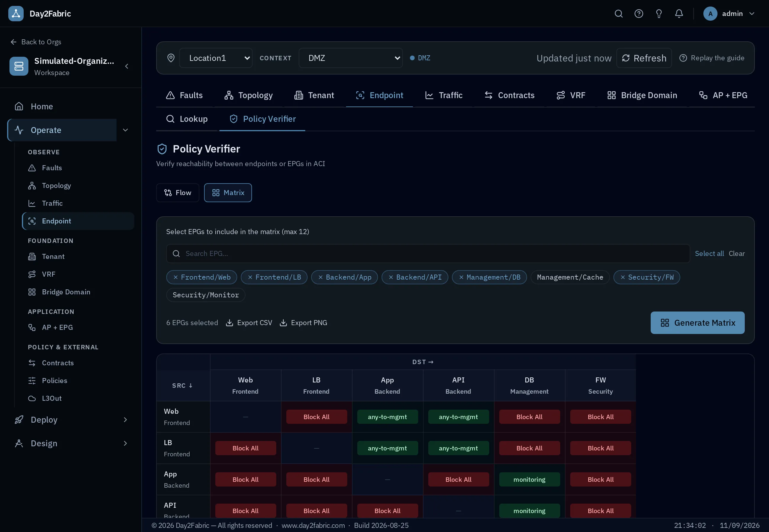
Task: Click Web to LB Block All cell
Action: 316,417
